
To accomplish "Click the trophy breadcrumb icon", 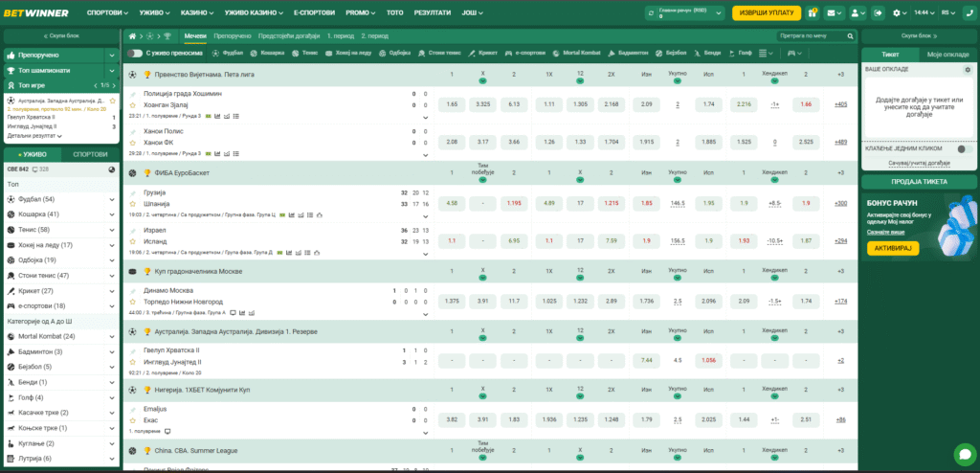I will click(167, 36).
